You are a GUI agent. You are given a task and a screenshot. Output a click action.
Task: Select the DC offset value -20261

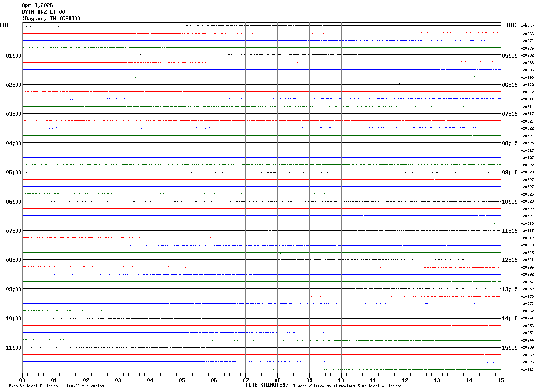coord(528,319)
